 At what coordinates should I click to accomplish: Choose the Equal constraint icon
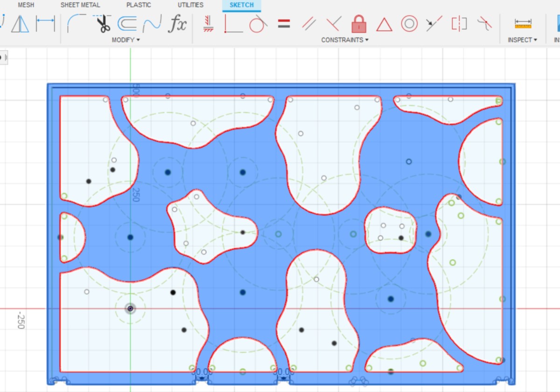point(284,23)
